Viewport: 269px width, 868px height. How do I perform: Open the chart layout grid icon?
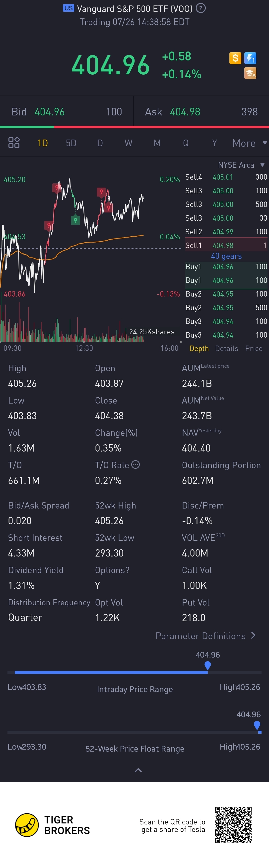click(14, 143)
